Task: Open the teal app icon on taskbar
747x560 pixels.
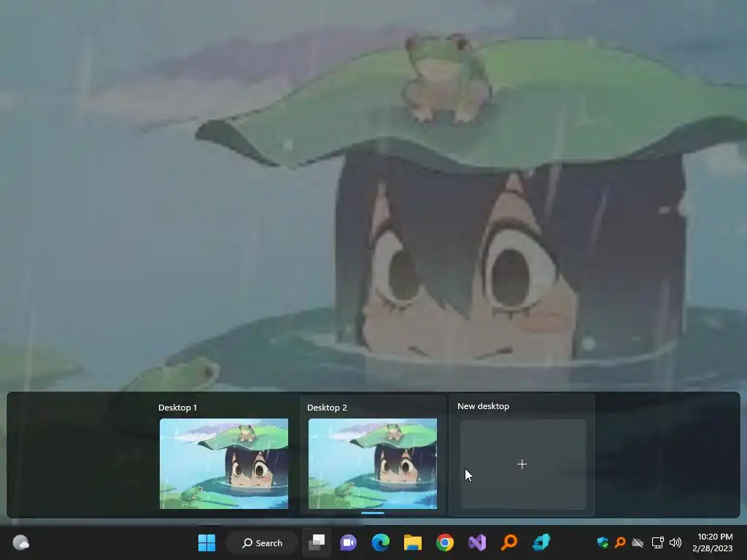Action: pos(541,542)
